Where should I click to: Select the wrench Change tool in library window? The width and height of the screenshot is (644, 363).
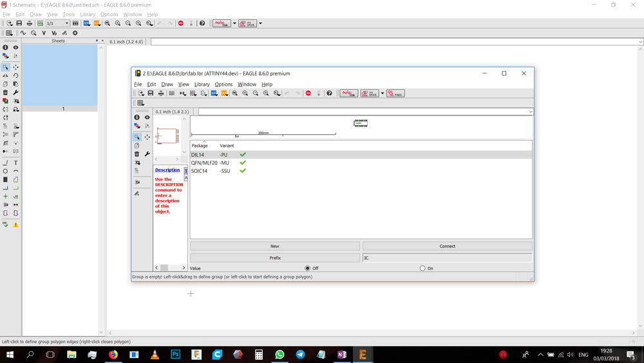point(147,153)
